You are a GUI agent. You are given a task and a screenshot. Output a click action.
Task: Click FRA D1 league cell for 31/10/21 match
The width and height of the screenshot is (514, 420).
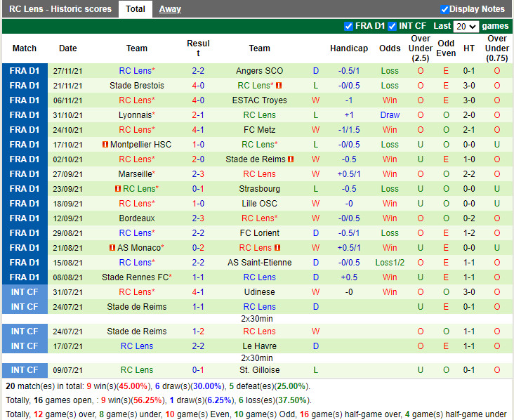coord(25,115)
